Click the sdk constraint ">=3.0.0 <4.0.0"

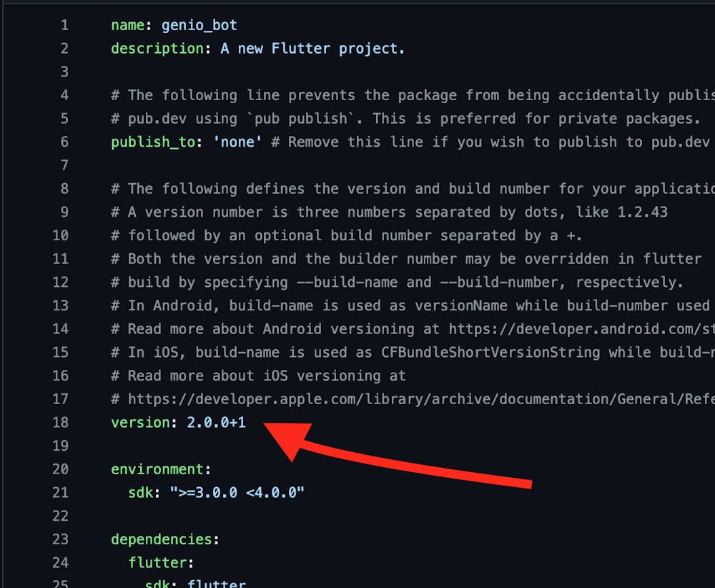click(x=237, y=492)
